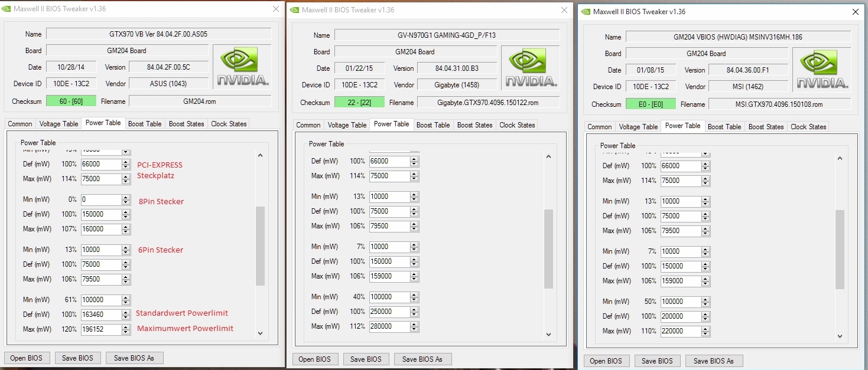Click scrollbar thumb in ASUS Power Table
The height and width of the screenshot is (370, 868).
pos(261,246)
